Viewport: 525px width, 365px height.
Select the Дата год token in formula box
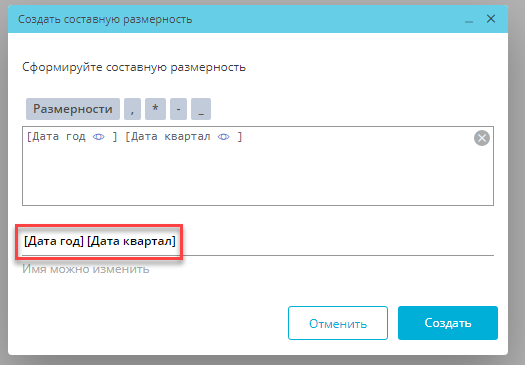coord(72,137)
